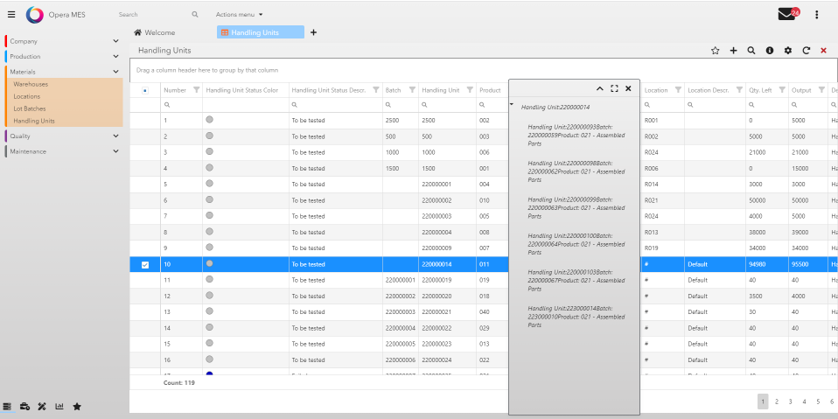This screenshot has height=419, width=838.
Task: Open grid settings gear
Action: click(788, 50)
